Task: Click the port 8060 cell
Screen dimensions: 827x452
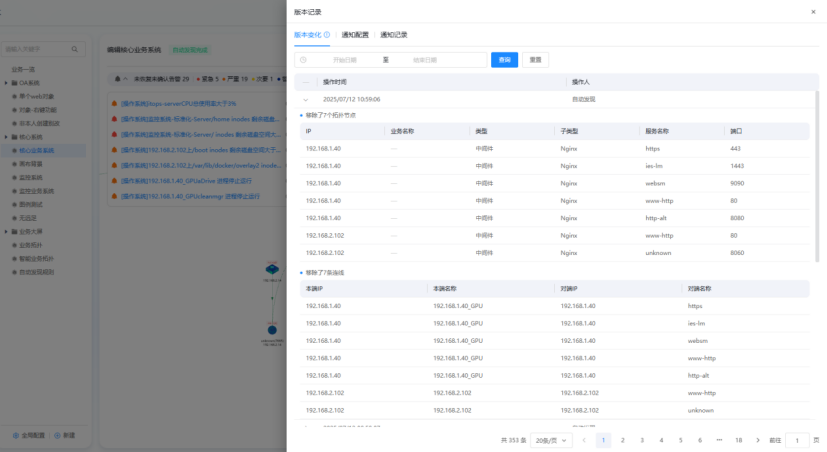Action: point(737,253)
